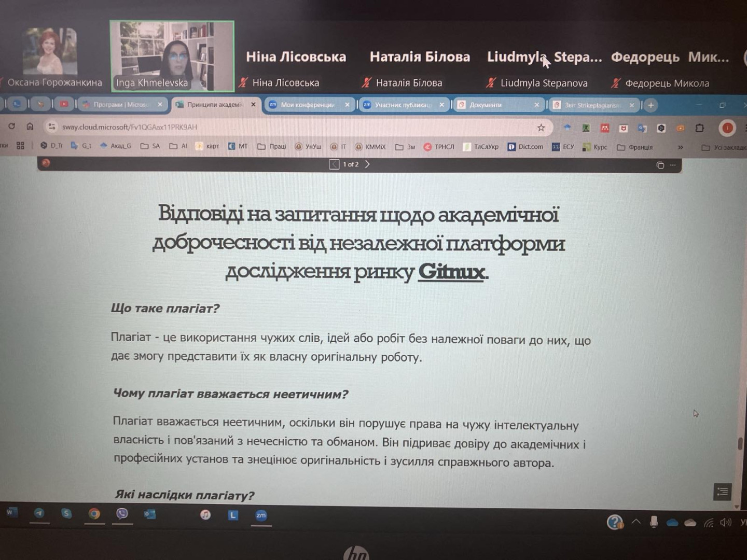Go to next Sway page arrow
This screenshot has height=560, width=747.
click(367, 164)
